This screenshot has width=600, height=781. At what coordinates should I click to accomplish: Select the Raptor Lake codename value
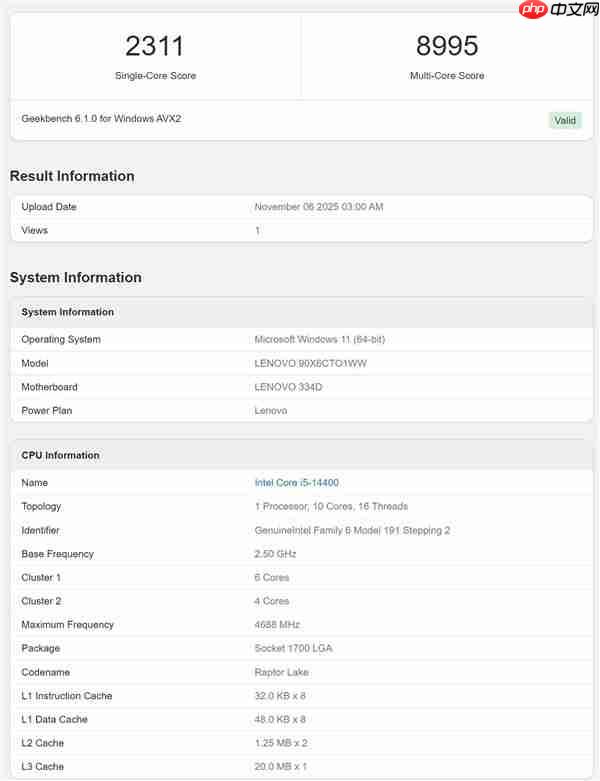(x=283, y=672)
